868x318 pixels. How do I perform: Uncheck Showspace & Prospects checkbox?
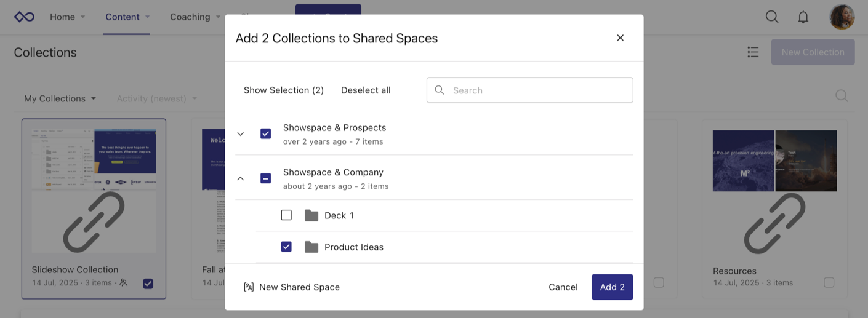coord(266,133)
